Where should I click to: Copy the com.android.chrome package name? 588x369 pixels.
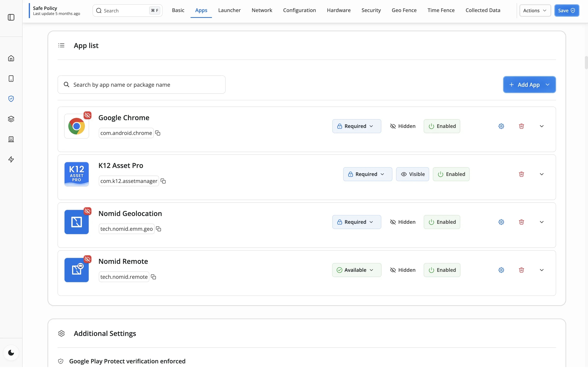click(158, 133)
